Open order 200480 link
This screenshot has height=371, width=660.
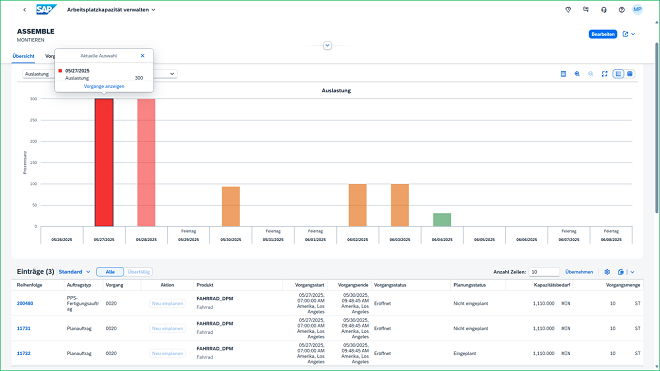[x=25, y=303]
